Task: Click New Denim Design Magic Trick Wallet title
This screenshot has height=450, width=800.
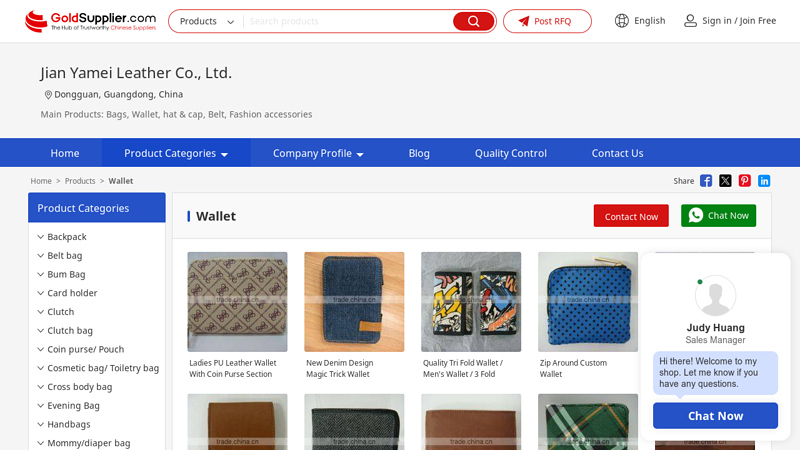Action: pos(340,368)
